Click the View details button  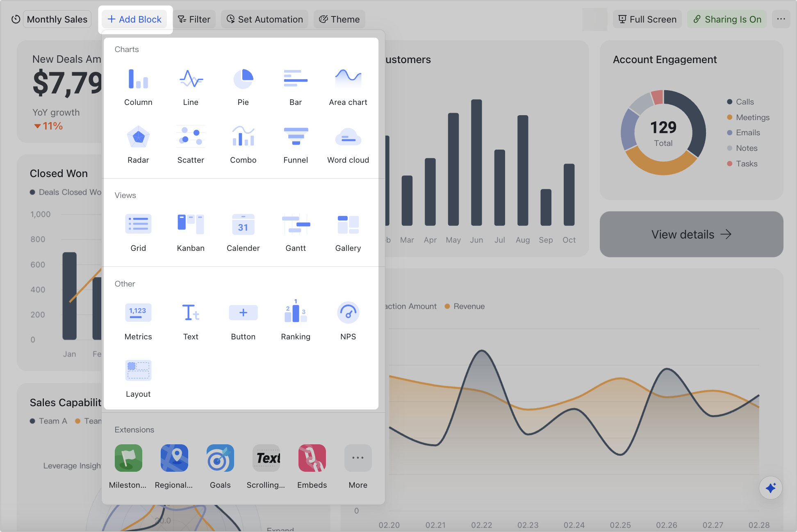[x=691, y=234]
